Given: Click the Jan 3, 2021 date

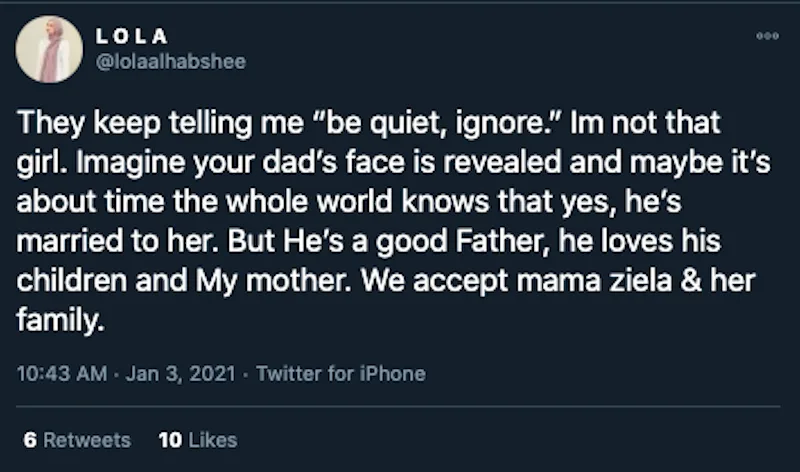Looking at the screenshot, I should pos(175,374).
